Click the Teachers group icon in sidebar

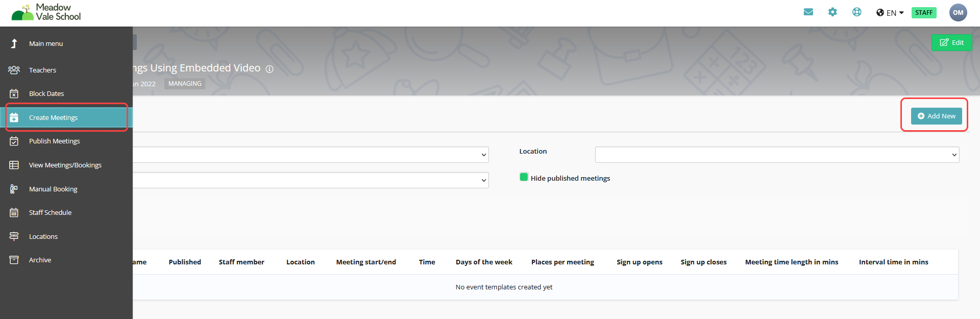click(x=14, y=70)
